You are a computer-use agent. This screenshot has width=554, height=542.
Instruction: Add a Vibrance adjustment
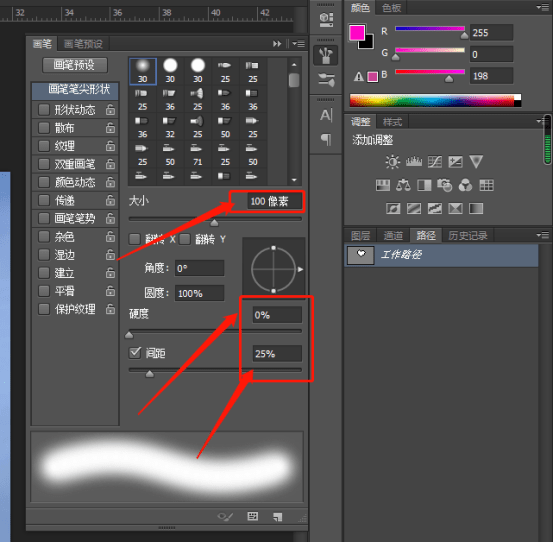(476, 162)
